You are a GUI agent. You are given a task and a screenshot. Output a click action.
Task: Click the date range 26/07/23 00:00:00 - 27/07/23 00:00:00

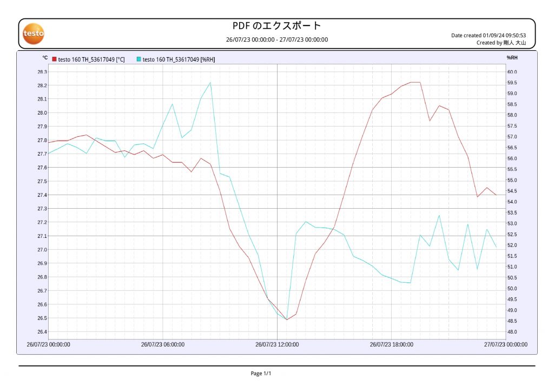point(277,39)
